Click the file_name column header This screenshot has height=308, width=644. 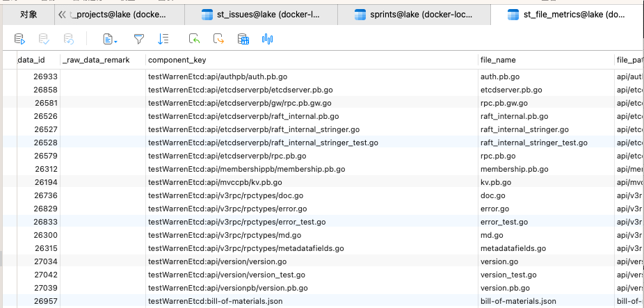(x=546, y=60)
